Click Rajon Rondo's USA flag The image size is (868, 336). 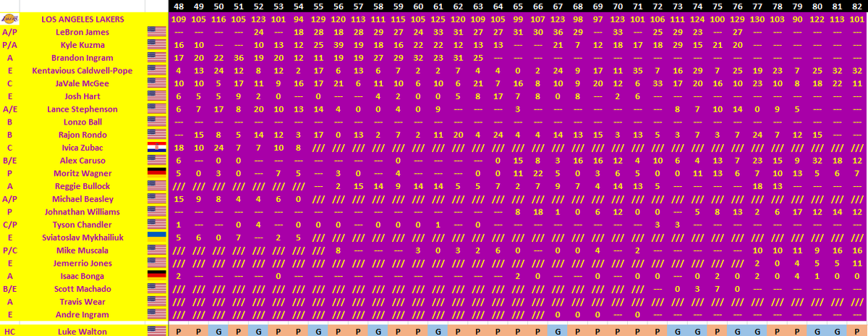click(156, 135)
